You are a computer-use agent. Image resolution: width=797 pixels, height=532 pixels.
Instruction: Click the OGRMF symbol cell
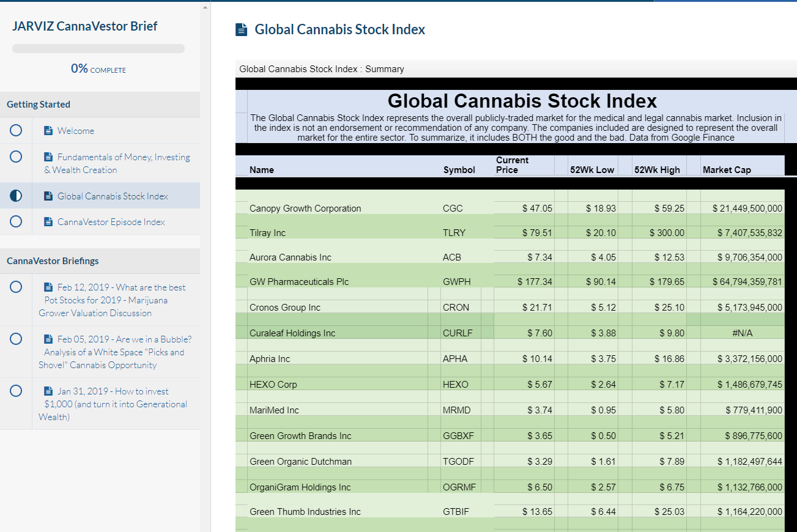(459, 487)
